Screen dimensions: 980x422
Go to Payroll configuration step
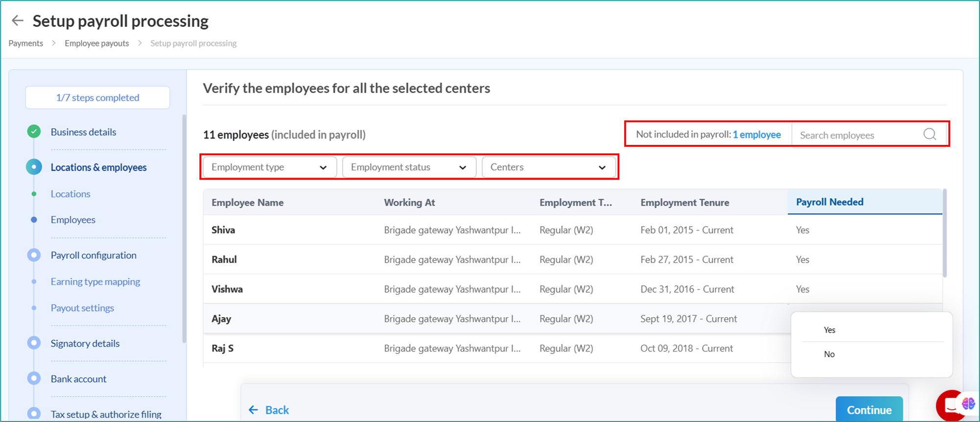pyautogui.click(x=94, y=255)
